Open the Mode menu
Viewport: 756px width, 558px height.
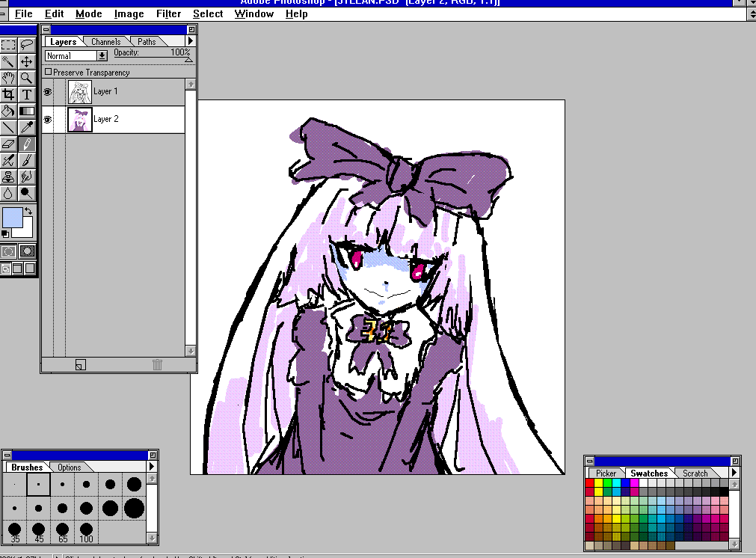(x=89, y=14)
